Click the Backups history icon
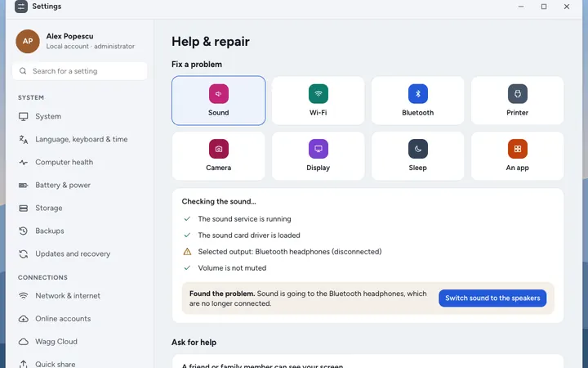The width and height of the screenshot is (588, 368). click(x=23, y=231)
